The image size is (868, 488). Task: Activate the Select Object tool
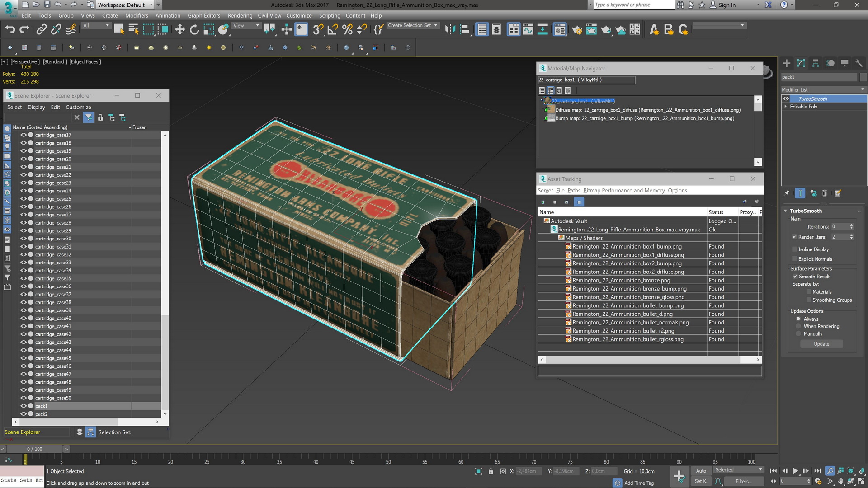[x=119, y=30]
